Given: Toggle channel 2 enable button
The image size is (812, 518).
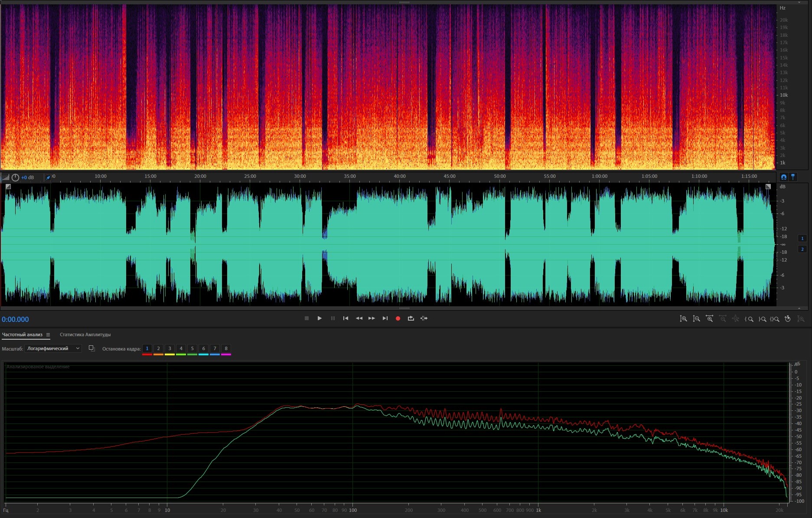Looking at the screenshot, I should 802,249.
